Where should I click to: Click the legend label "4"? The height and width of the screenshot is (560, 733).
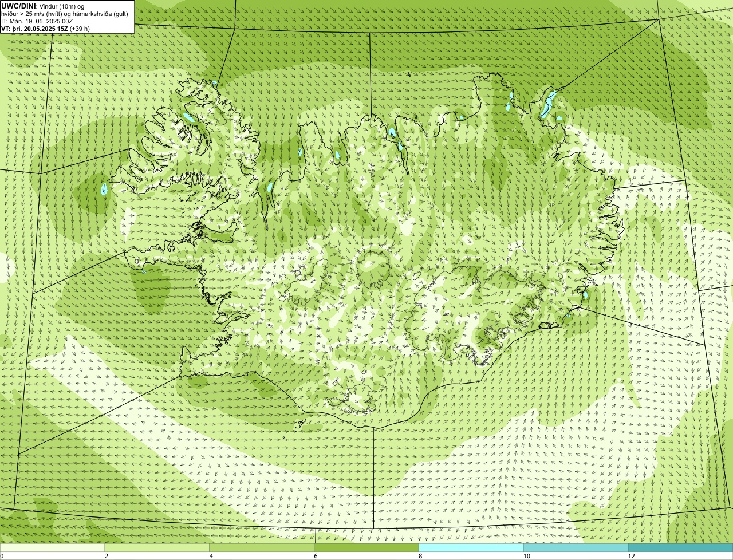point(211,556)
